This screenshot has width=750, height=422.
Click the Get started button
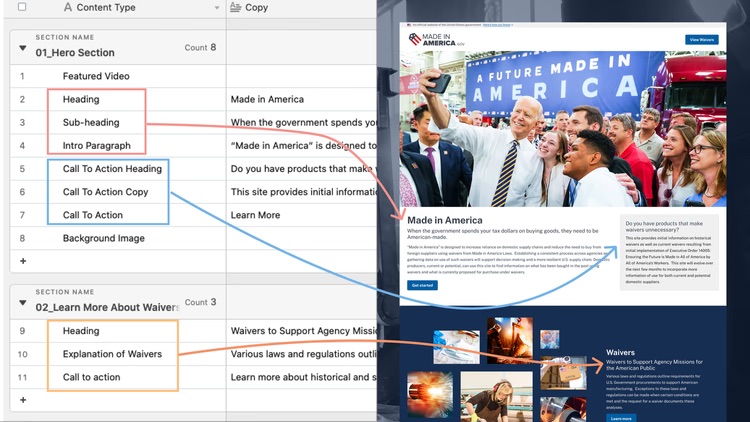(422, 285)
